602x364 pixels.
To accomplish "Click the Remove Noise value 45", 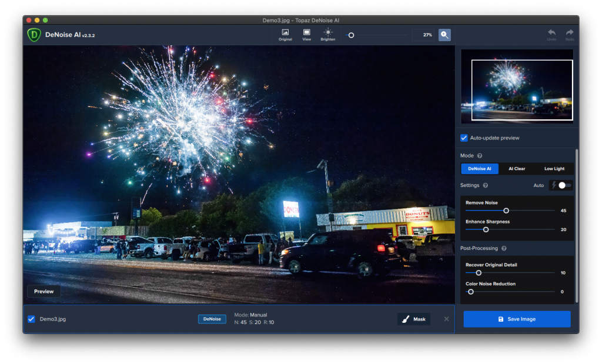I will coord(563,211).
